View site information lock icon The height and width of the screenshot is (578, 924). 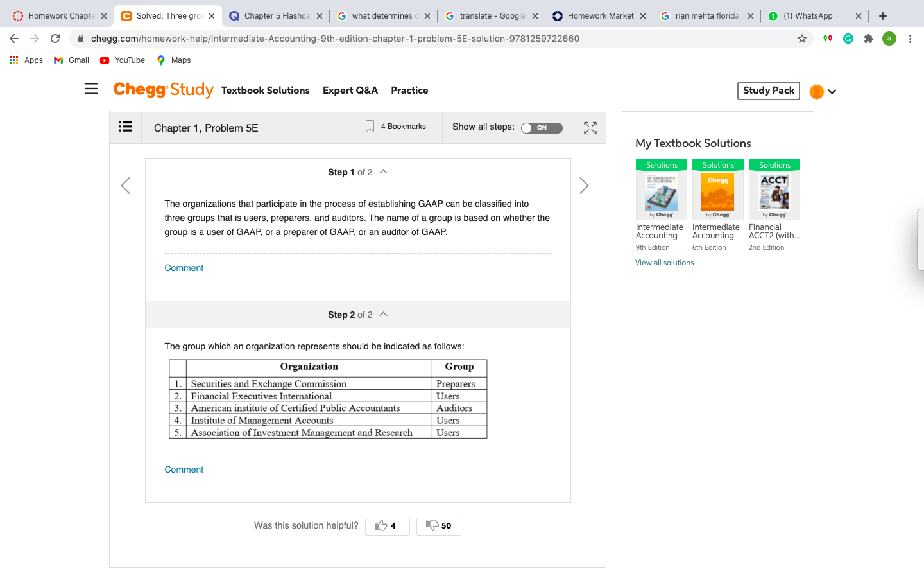81,39
